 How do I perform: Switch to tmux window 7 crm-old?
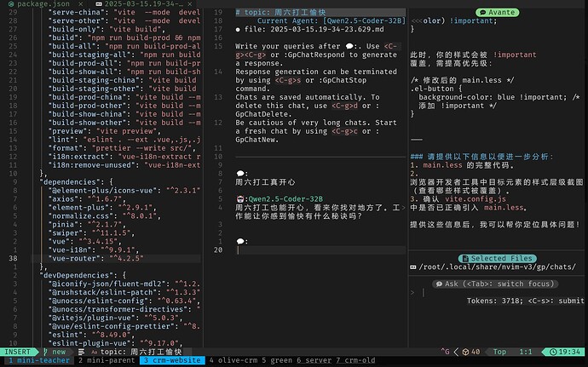click(355, 360)
